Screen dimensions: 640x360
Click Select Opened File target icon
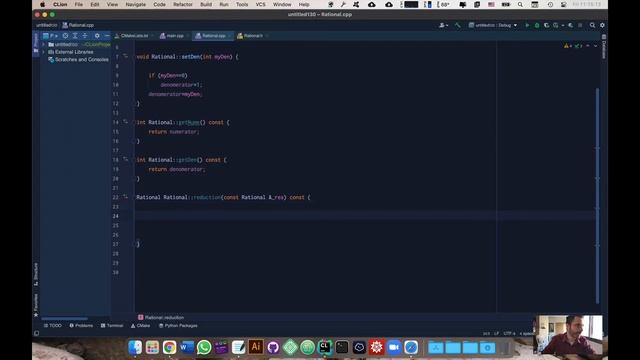coord(65,36)
